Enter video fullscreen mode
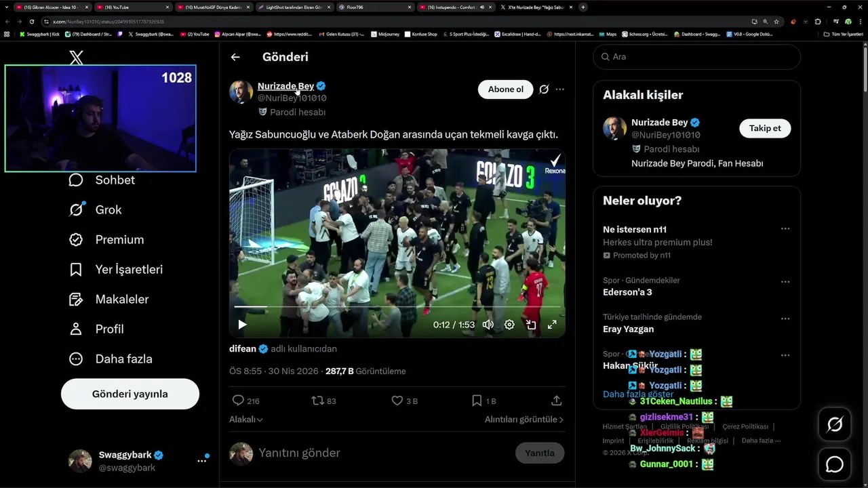Screen dimensions: 868x488 [x=552, y=325]
